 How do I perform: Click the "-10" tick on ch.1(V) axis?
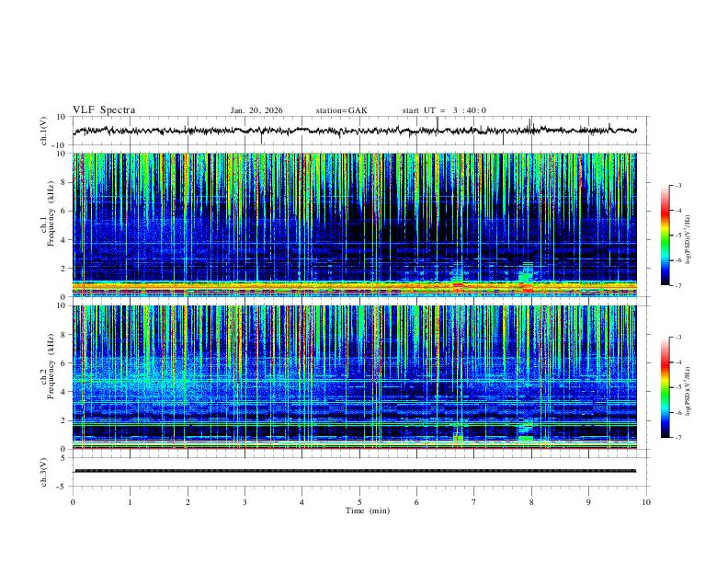coord(61,145)
